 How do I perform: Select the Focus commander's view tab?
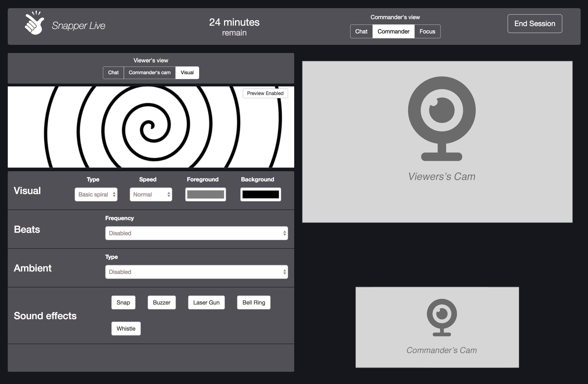point(427,31)
